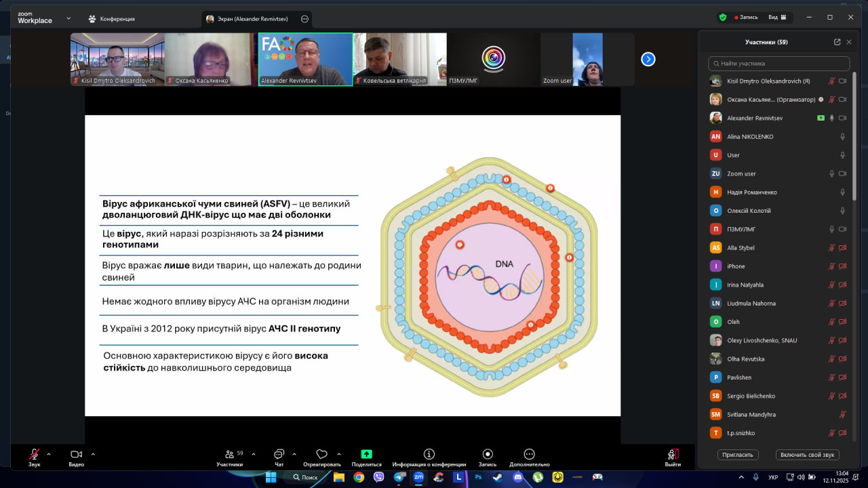Open the Zoom Workplace dropdown chevron
This screenshot has width=868, height=488.
pyautogui.click(x=68, y=18)
